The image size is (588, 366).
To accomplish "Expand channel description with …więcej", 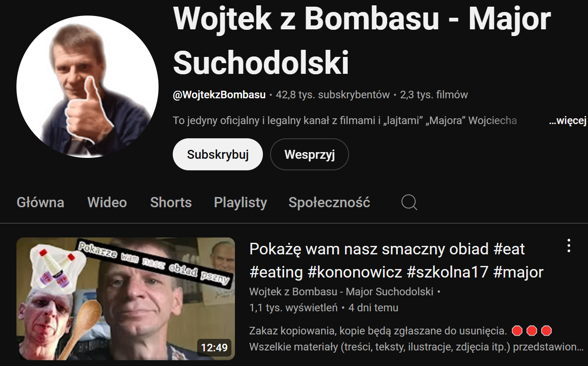I will (568, 121).
